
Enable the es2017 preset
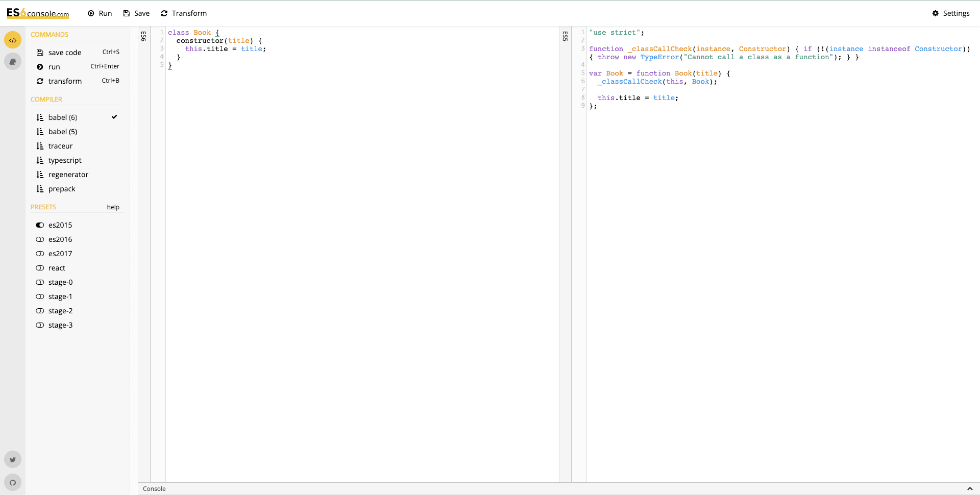point(40,254)
